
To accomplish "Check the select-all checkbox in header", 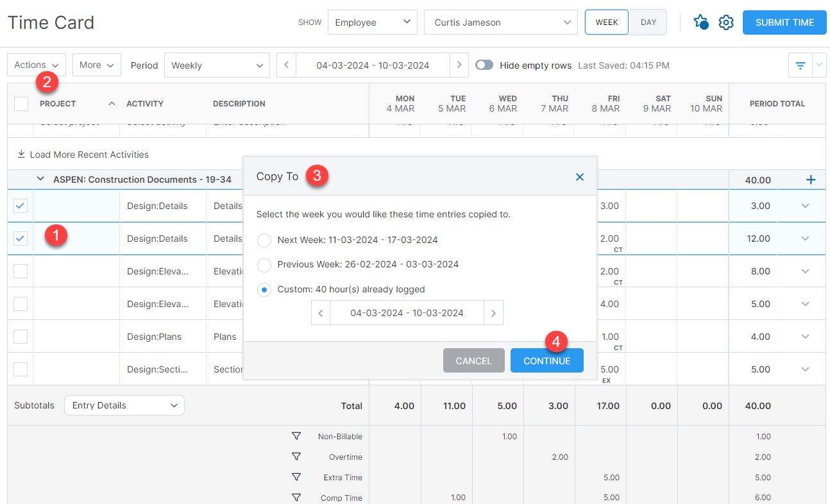I will coord(20,103).
